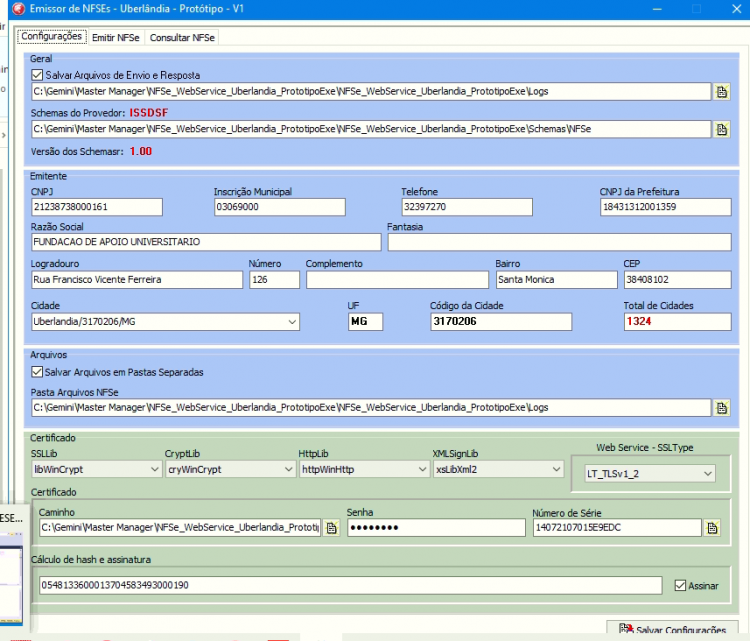Focus the Senha password field
This screenshot has height=641, width=750.
pos(436,528)
